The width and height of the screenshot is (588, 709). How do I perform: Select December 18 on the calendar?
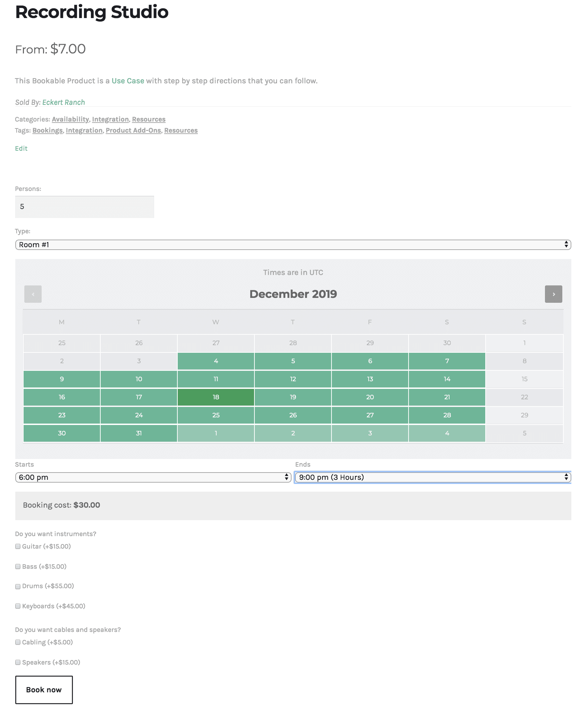(x=216, y=397)
